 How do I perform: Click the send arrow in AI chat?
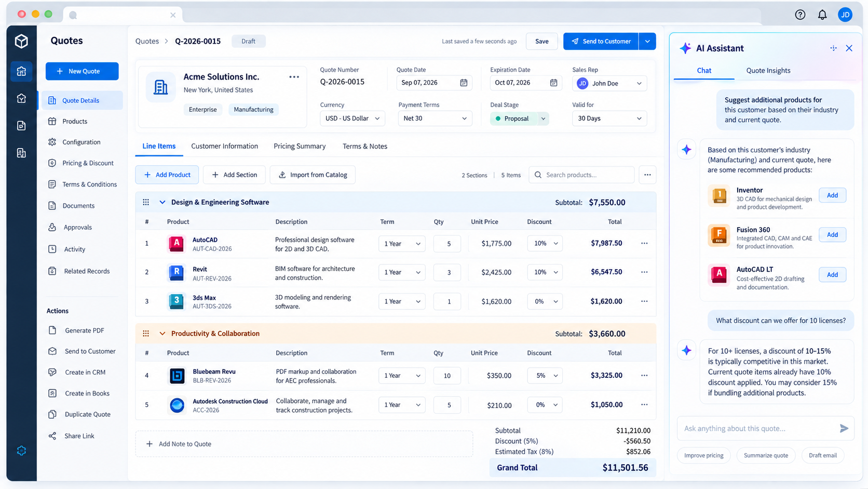844,428
